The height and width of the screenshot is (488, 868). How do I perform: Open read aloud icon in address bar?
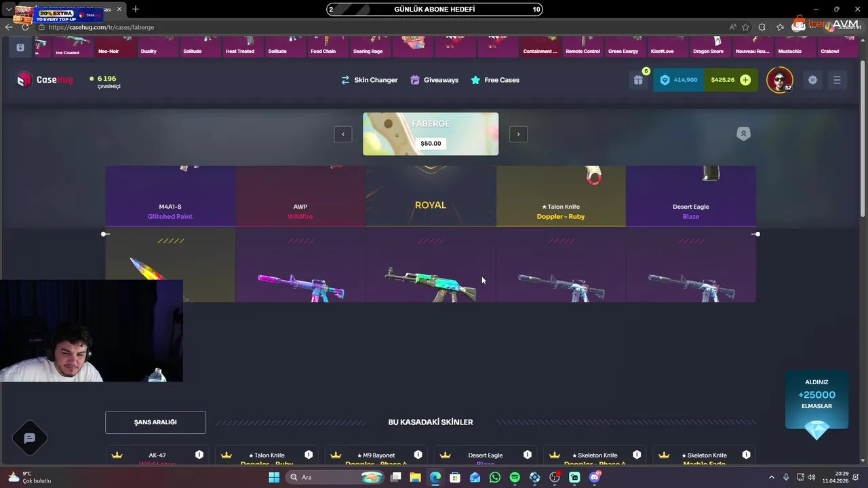pos(732,27)
